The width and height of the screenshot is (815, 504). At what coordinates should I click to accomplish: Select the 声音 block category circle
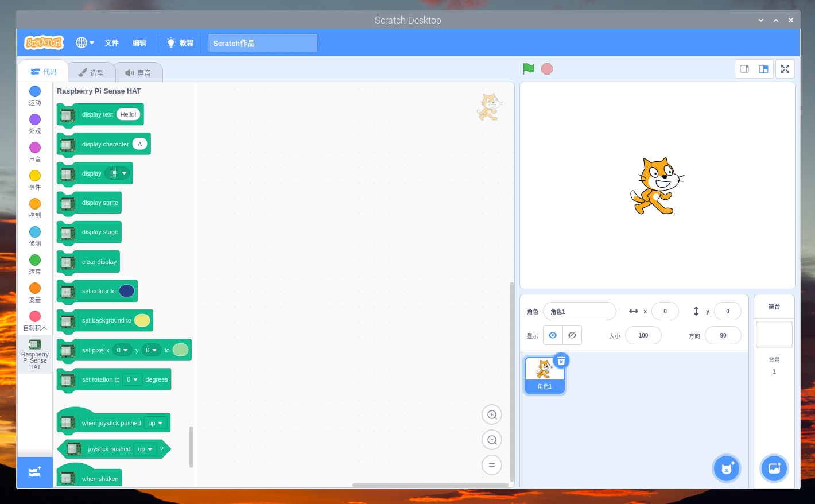[x=35, y=148]
